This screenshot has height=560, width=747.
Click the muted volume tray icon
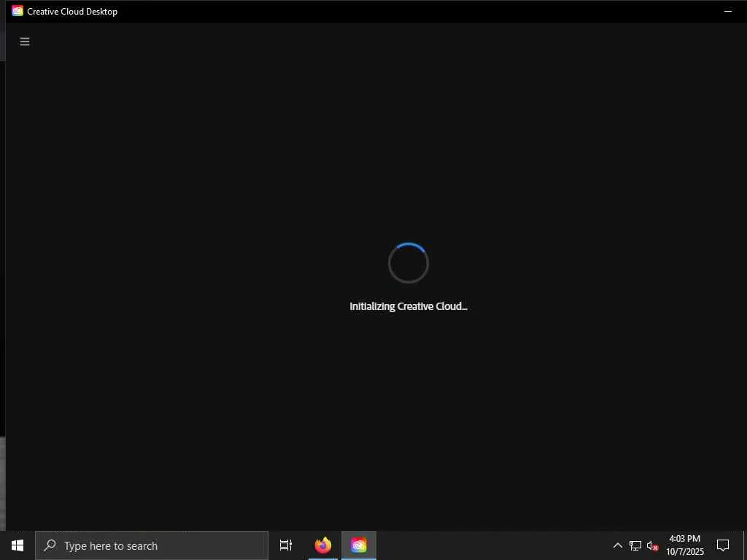tap(652, 545)
